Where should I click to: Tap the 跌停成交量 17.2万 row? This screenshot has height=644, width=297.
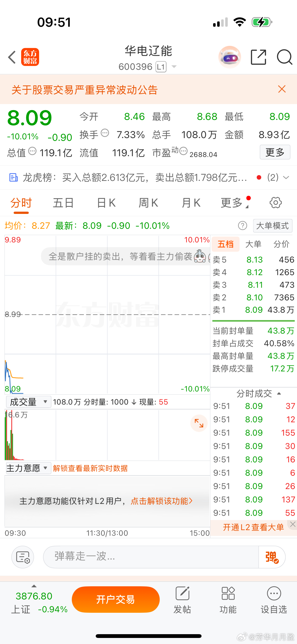pos(253,369)
